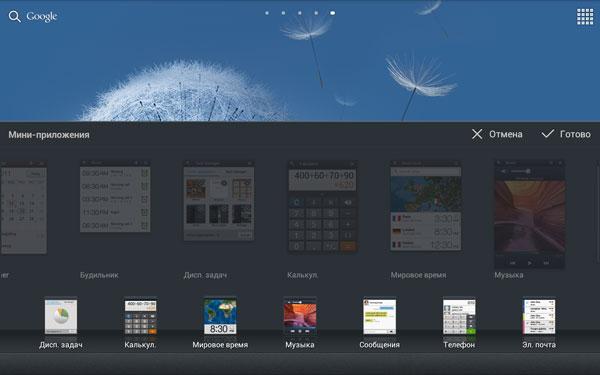Tap the Google logo text
The height and width of the screenshot is (375, 600).
tap(42, 16)
